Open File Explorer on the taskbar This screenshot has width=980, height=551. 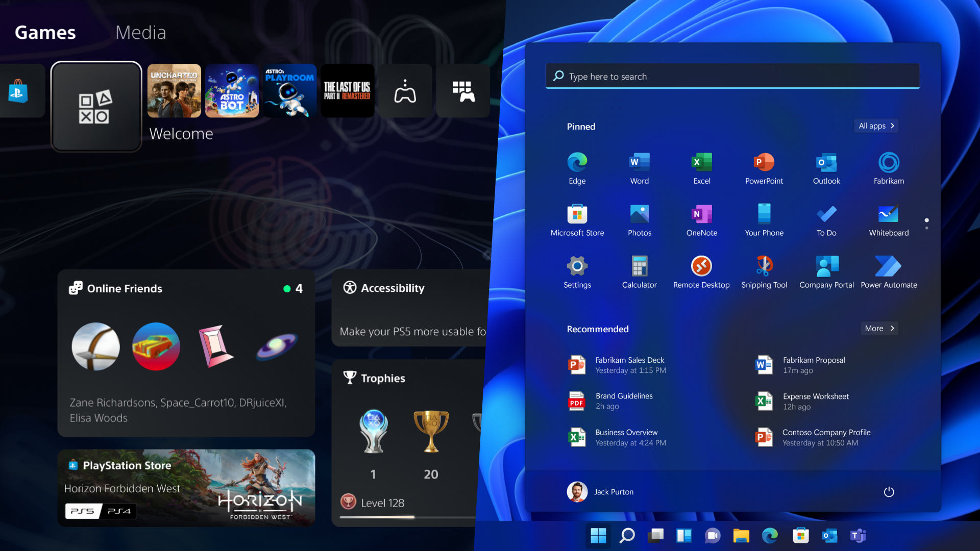(x=741, y=535)
